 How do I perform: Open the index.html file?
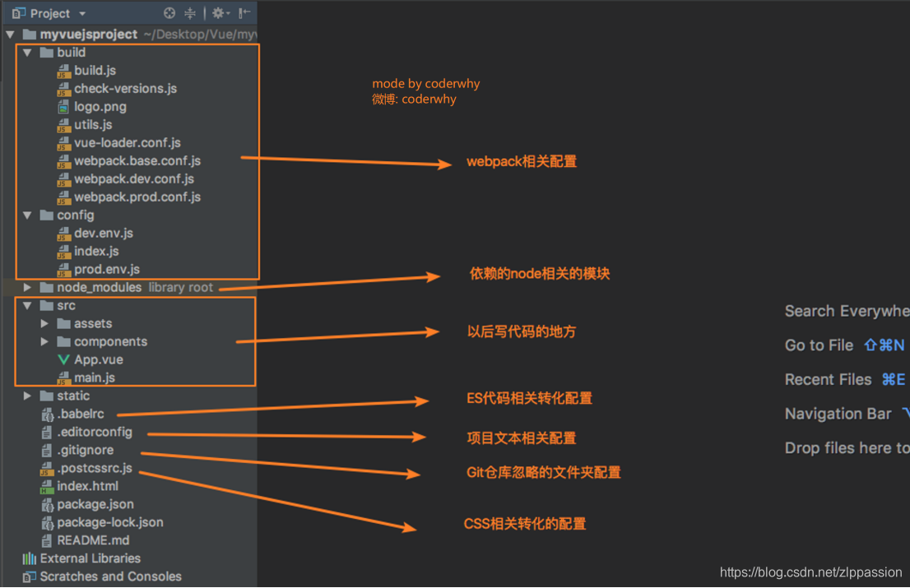(86, 486)
